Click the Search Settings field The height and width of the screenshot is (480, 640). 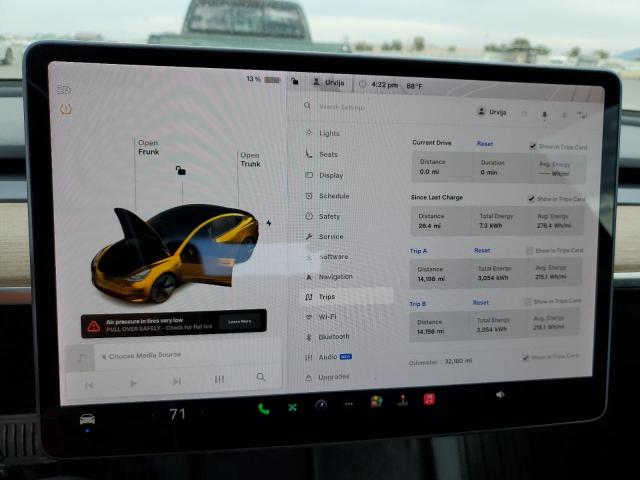[x=342, y=107]
